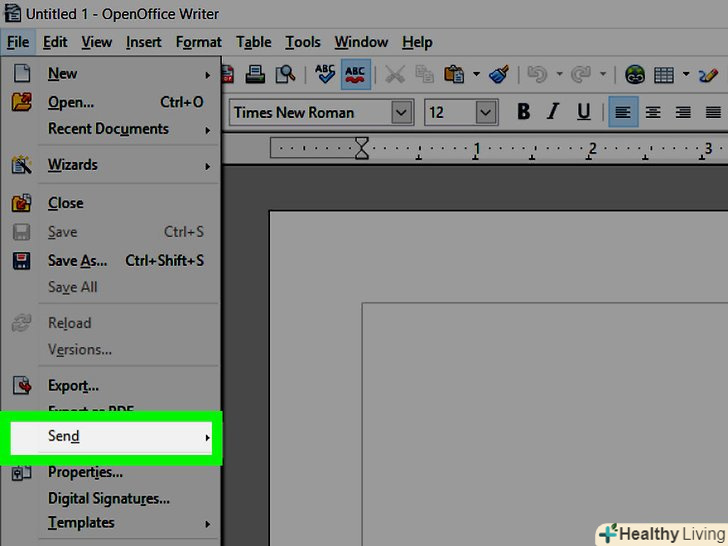This screenshot has width=728, height=546.
Task: Toggle Italic formatting button
Action: (x=552, y=112)
